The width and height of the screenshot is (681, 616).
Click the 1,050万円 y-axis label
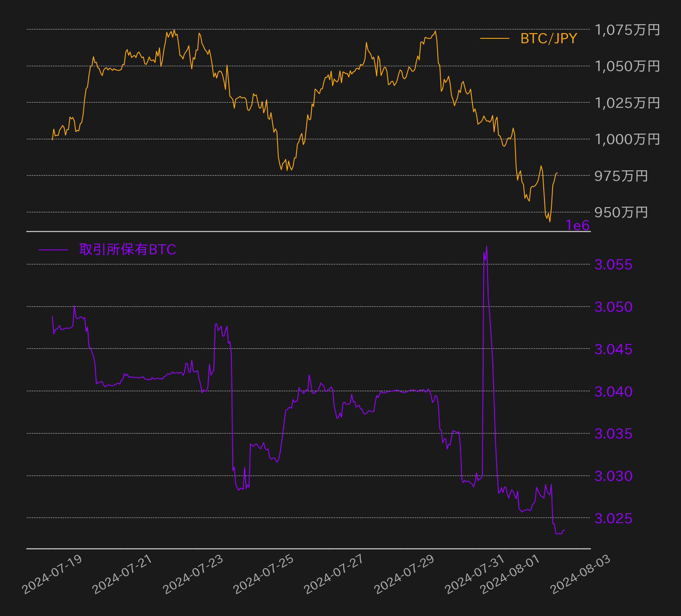(627, 66)
